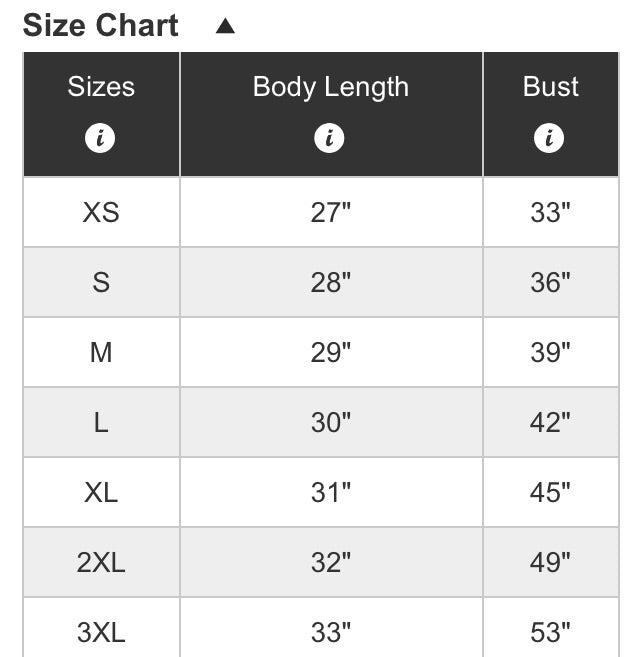Click the info icon under Bust
This screenshot has width=640, height=657.
tap(549, 138)
